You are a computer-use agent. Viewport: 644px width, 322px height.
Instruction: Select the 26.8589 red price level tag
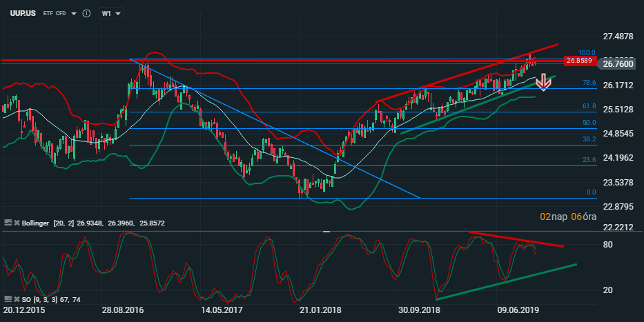[580, 61]
